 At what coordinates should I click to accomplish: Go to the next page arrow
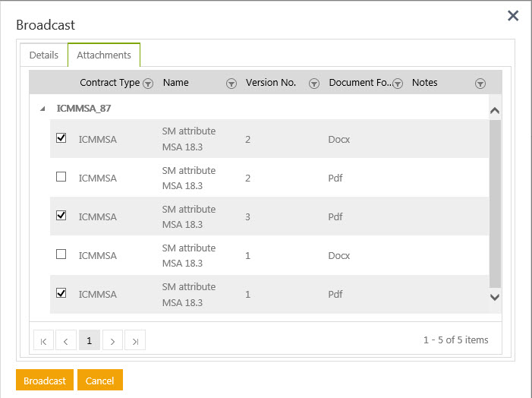[112, 341]
